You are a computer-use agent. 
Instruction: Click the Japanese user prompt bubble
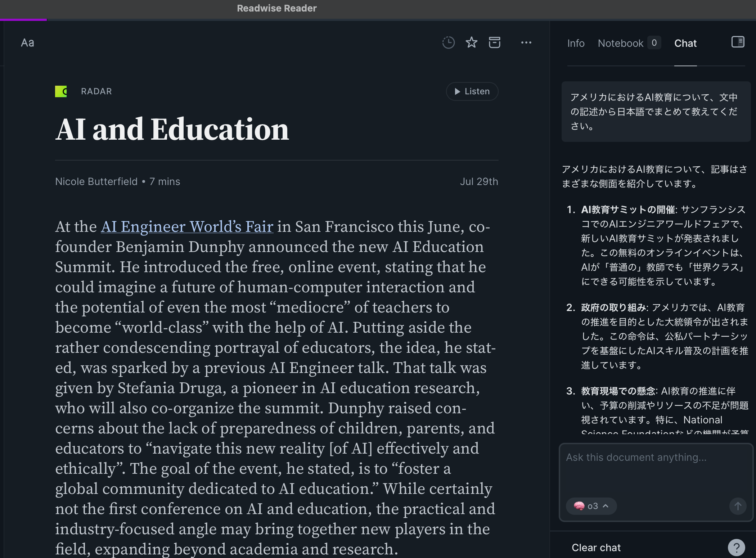656,112
